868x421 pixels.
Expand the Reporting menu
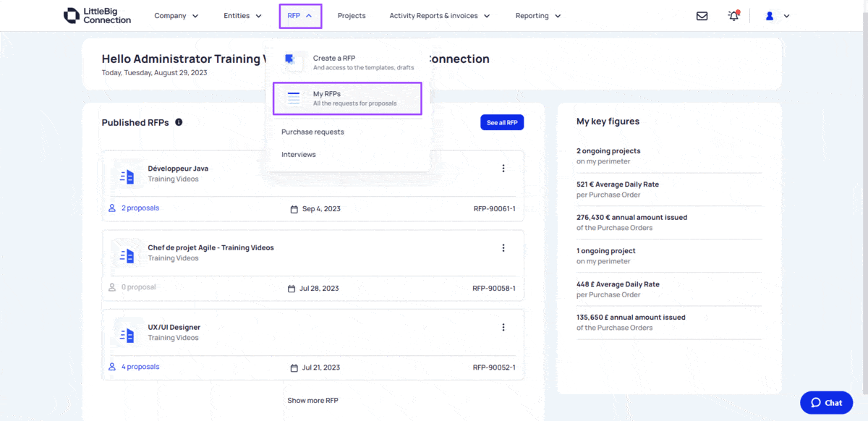(x=538, y=16)
